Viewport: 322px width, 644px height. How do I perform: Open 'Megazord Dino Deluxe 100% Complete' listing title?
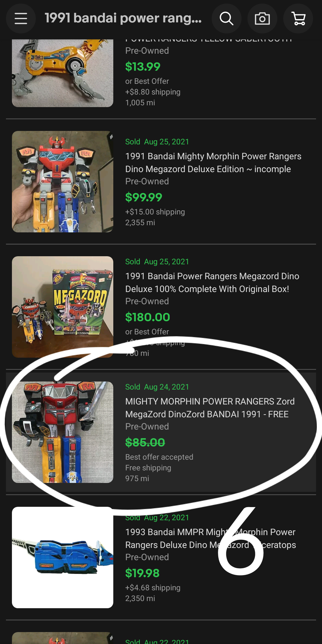[212, 282]
